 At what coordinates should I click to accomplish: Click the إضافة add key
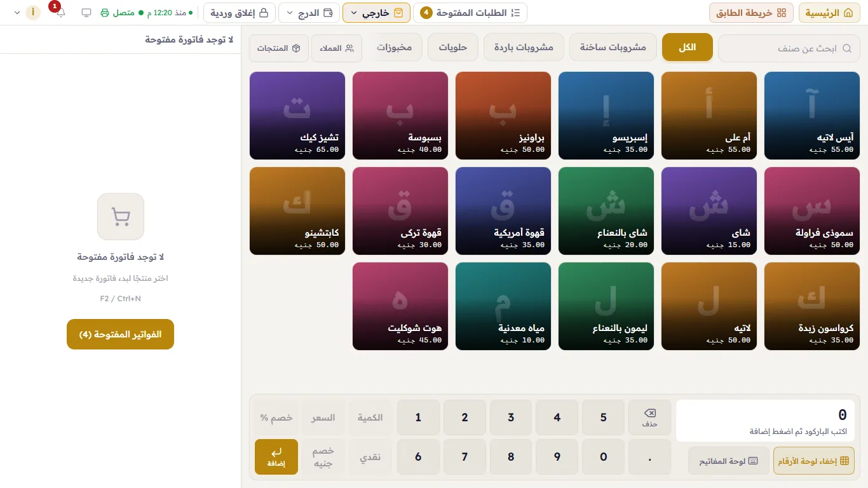click(276, 457)
